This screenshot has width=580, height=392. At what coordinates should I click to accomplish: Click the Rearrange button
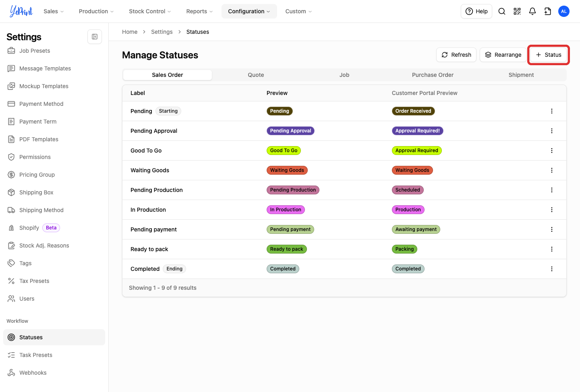(503, 55)
